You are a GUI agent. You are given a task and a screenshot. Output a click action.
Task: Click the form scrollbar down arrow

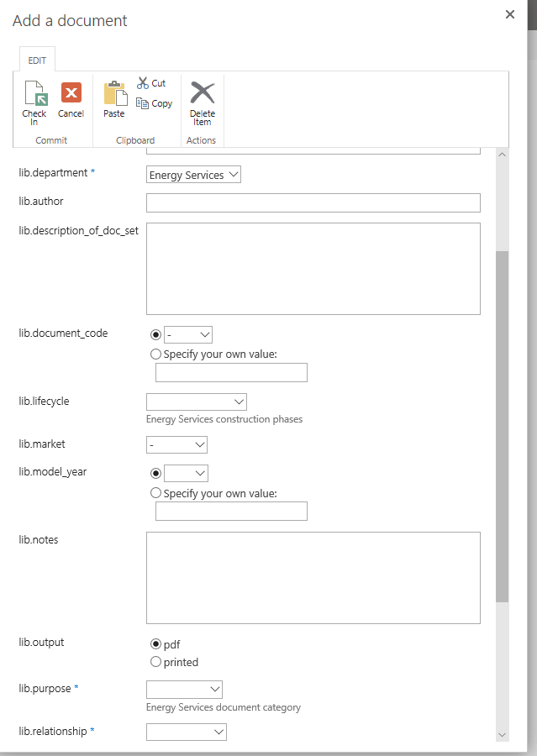click(502, 735)
